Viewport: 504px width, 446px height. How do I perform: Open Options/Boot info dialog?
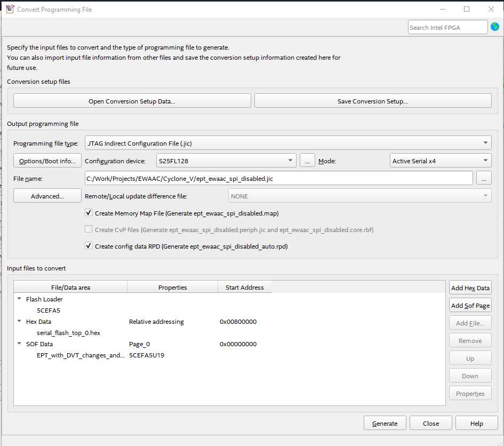tap(47, 161)
